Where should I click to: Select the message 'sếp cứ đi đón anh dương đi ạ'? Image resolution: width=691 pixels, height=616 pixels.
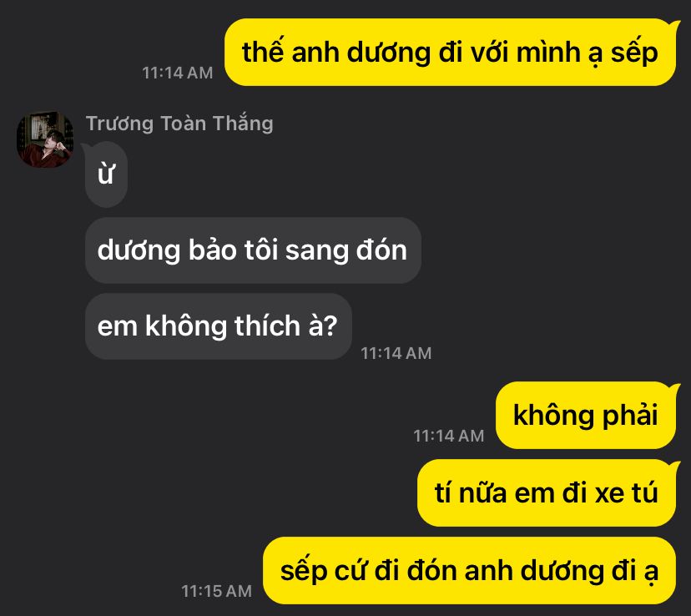pos(469,570)
